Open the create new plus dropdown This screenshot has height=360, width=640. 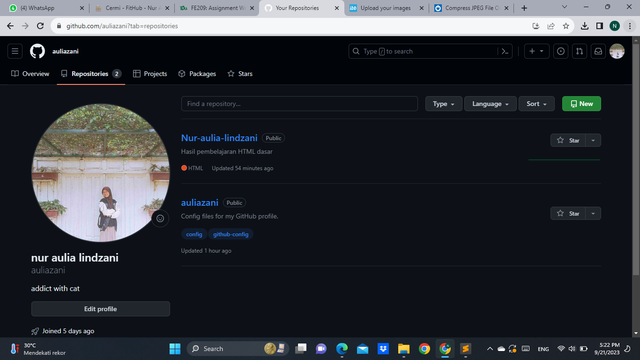[536, 51]
